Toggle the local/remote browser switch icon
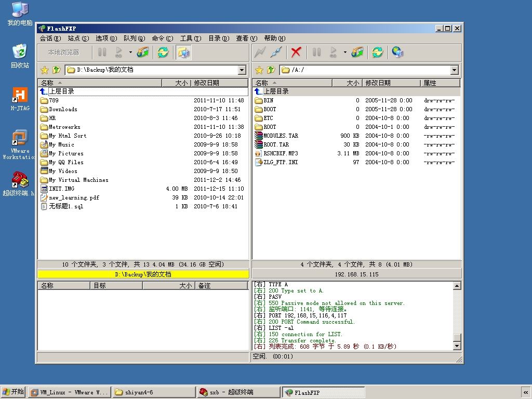The height and width of the screenshot is (399, 532). [x=183, y=52]
